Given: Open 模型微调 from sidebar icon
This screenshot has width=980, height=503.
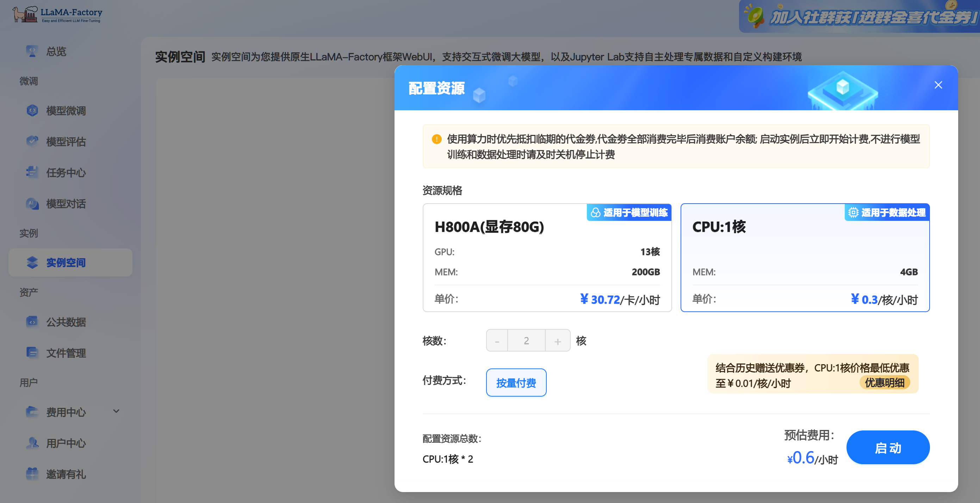Looking at the screenshot, I should coord(32,110).
